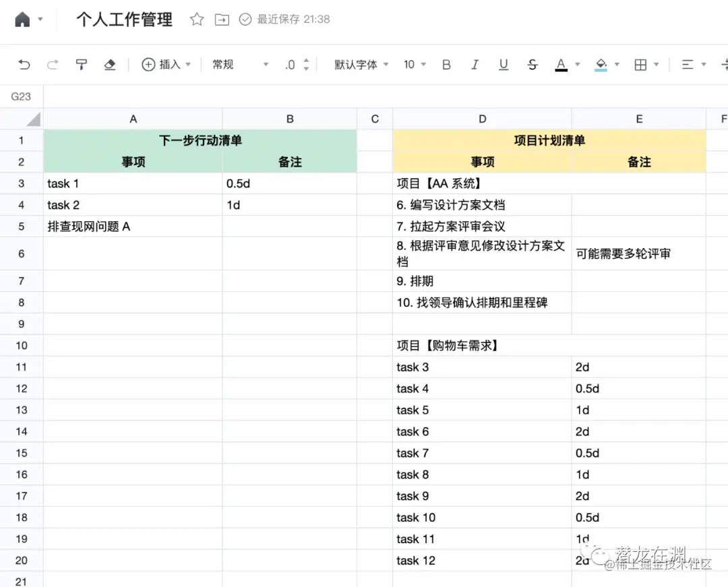The width and height of the screenshot is (728, 587).
Task: Apply the fill color bucket
Action: pos(601,65)
